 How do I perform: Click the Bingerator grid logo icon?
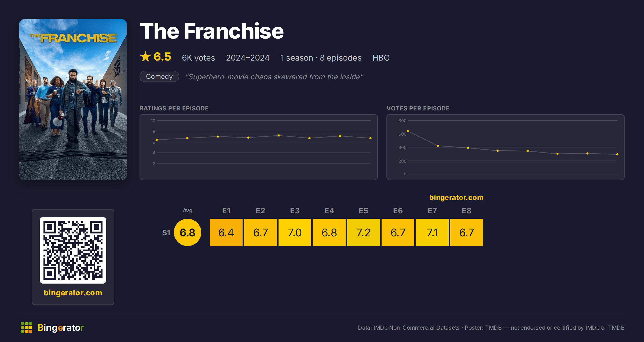(x=26, y=328)
